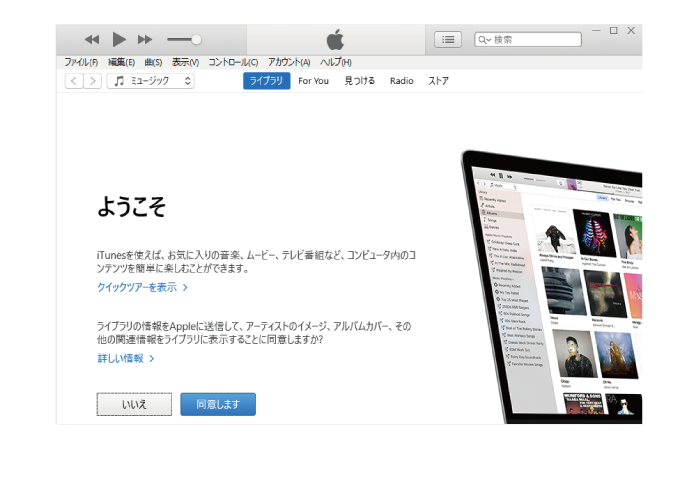Image resolution: width=700 pixels, height=500 pixels.
Task: Open the 表示(V) menu
Action: coord(185,62)
